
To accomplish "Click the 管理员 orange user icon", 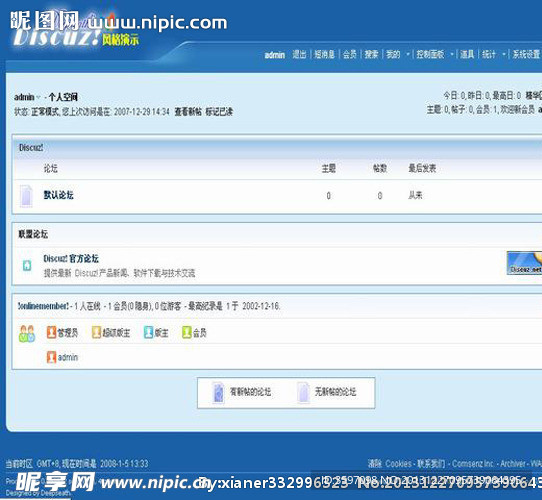I will (x=51, y=333).
